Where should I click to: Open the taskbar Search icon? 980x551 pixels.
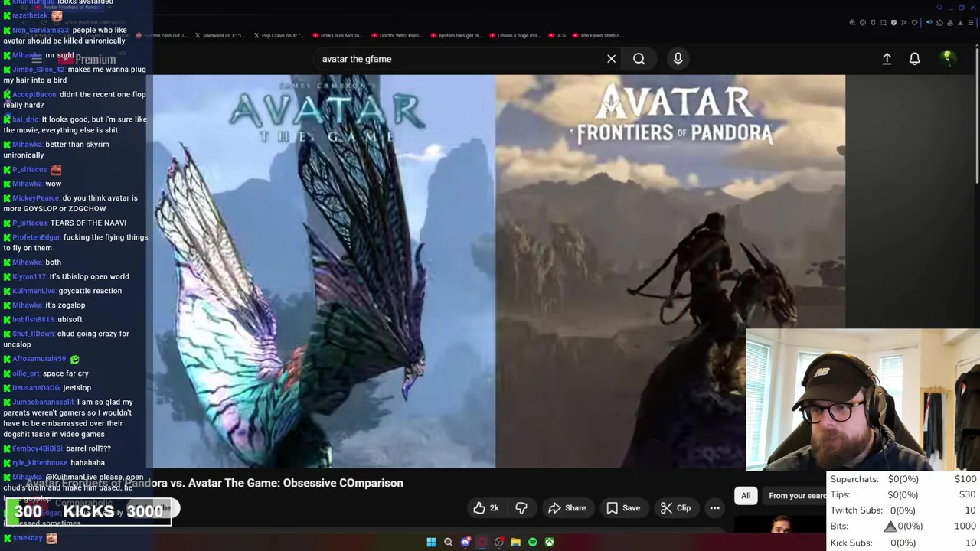pyautogui.click(x=449, y=542)
